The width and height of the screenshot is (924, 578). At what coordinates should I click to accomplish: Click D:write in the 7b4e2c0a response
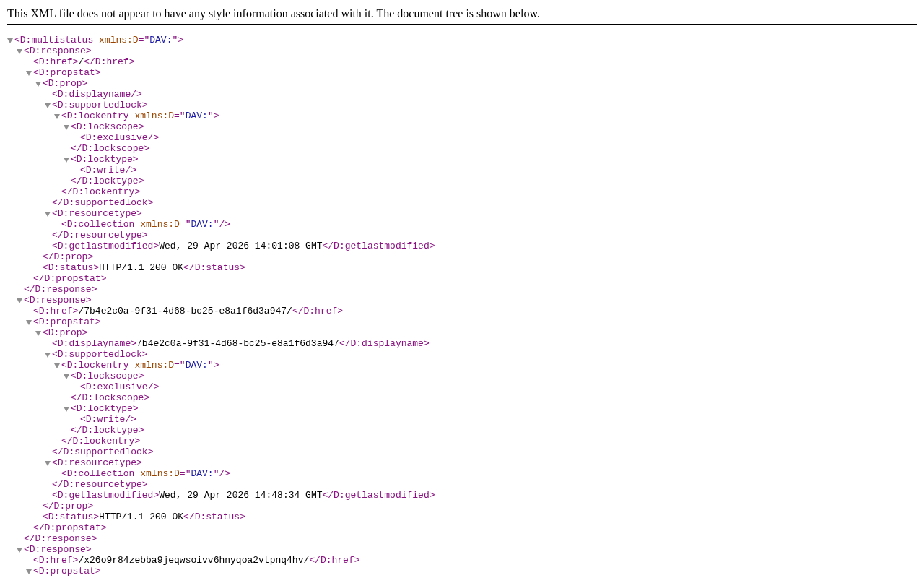click(108, 419)
